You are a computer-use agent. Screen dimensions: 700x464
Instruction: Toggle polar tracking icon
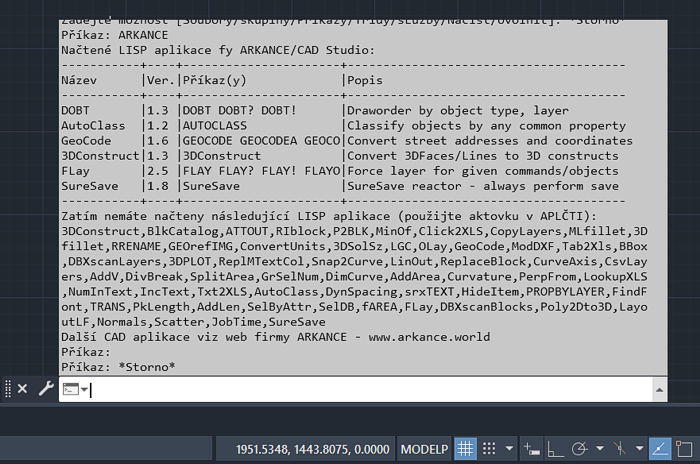578,449
